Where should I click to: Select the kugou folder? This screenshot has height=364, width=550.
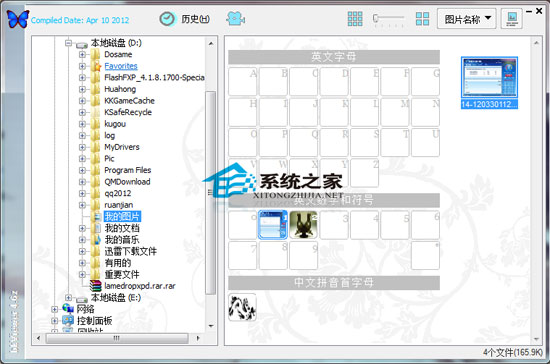click(x=115, y=124)
